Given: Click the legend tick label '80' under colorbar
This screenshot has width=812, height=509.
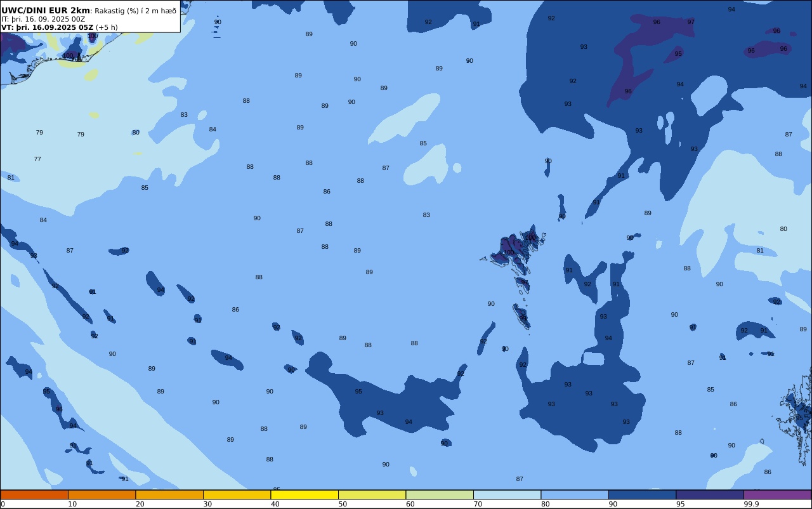Looking at the screenshot, I should 545,504.
